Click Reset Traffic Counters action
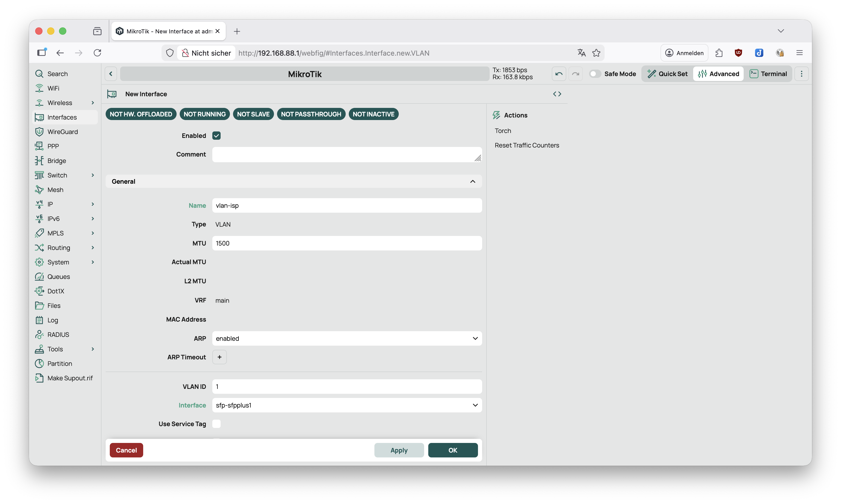Image resolution: width=841 pixels, height=504 pixels. (x=527, y=145)
